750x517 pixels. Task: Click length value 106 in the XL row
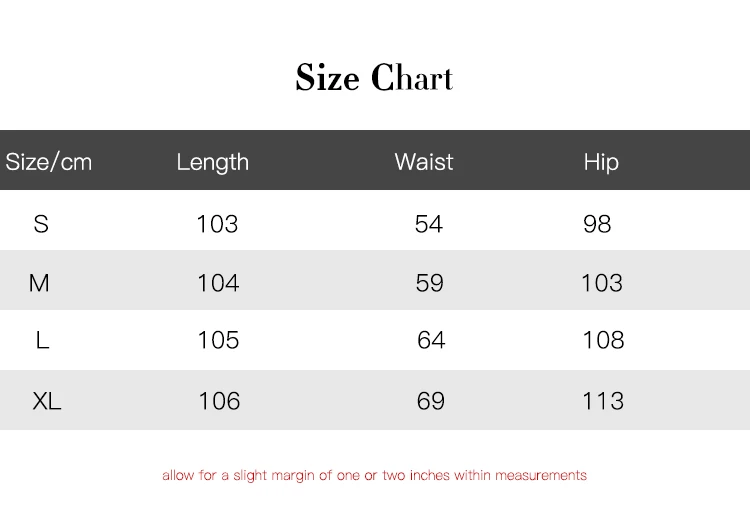(x=219, y=401)
